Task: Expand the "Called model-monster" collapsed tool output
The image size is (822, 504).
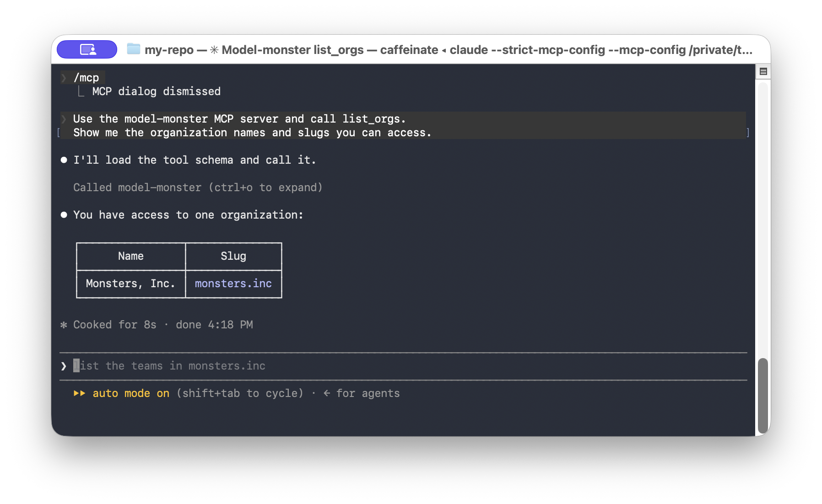Action: (x=198, y=188)
